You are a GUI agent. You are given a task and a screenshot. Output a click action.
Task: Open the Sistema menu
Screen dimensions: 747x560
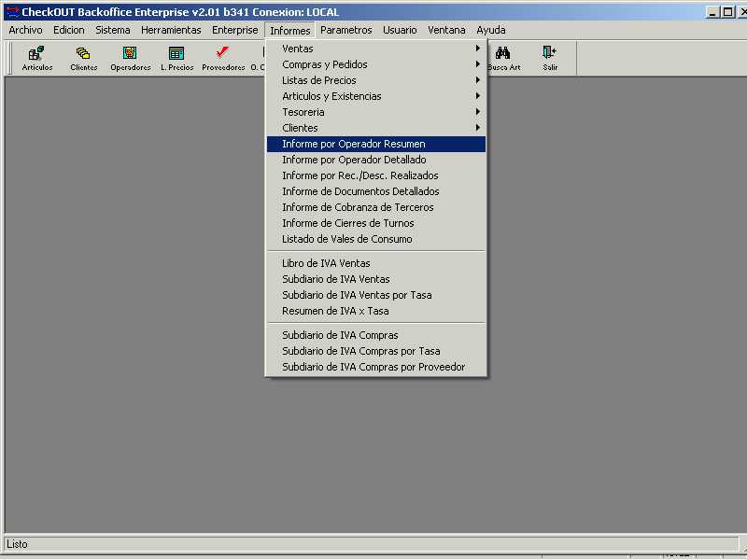(112, 30)
